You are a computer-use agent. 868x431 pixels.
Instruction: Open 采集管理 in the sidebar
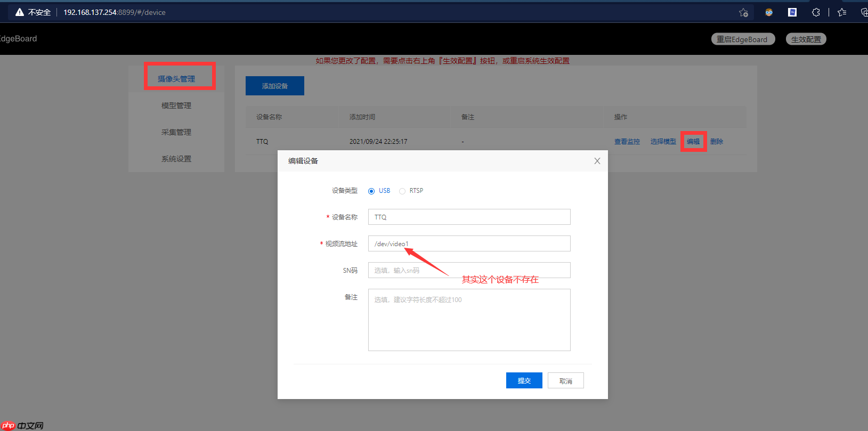click(x=176, y=132)
